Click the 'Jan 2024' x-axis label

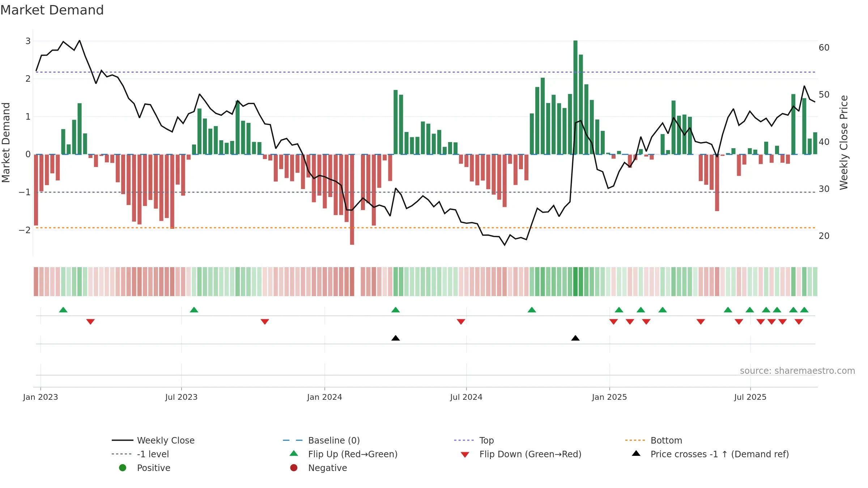coord(324,397)
